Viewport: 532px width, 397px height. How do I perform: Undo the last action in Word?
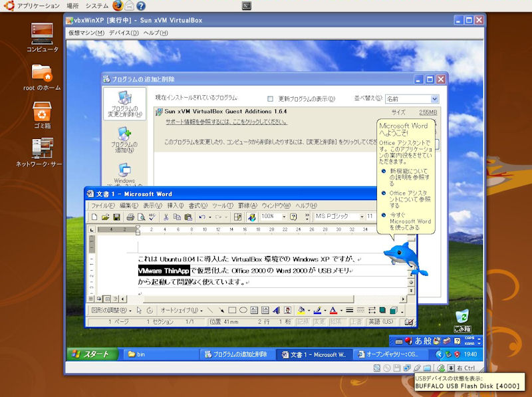[202, 217]
